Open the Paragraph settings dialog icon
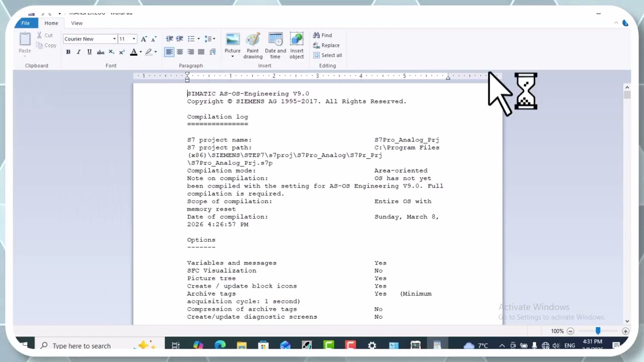Viewport: 644px width, 362px height. 212,52
